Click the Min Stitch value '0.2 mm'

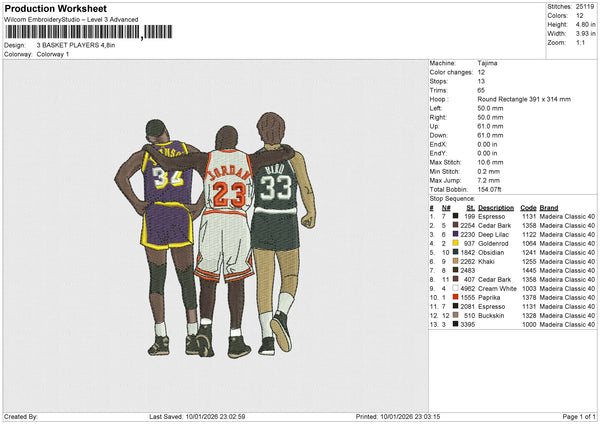(x=489, y=171)
